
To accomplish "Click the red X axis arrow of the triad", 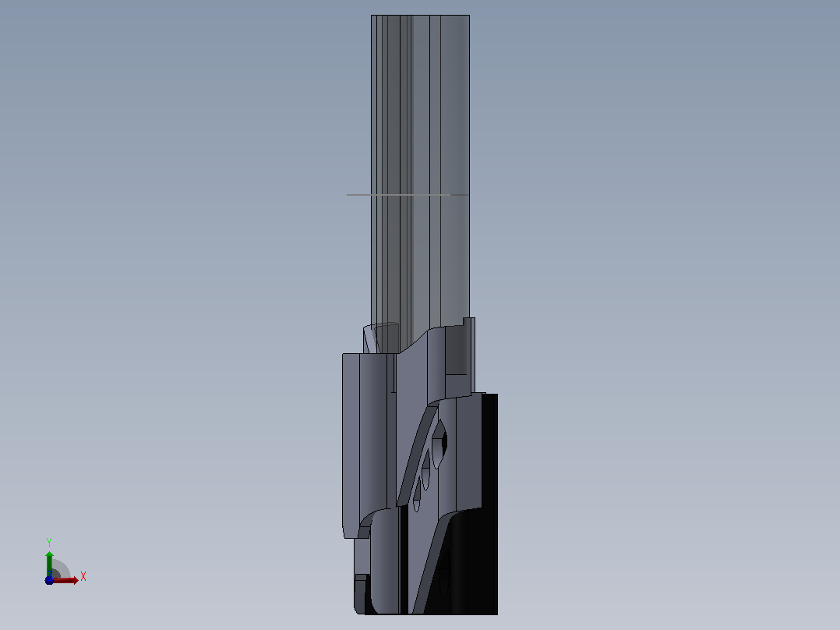I will (65, 580).
